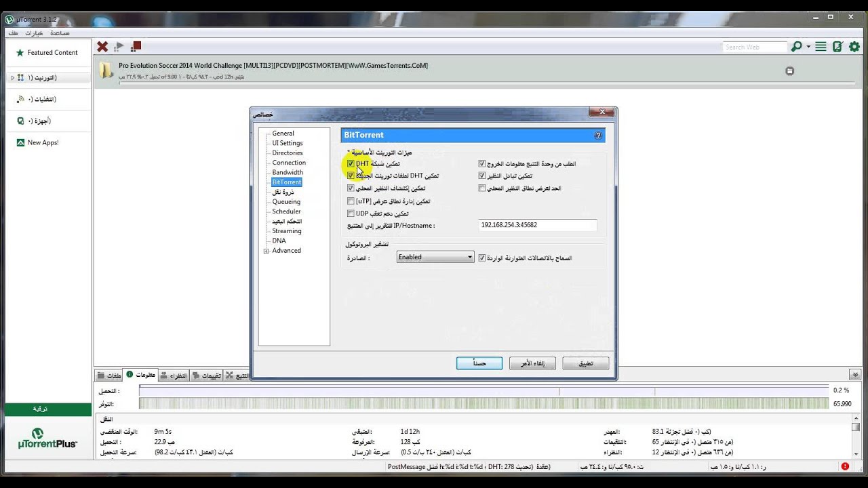Viewport: 868px width, 488px height.
Task: Click the Torrents arrows icon in sidebar
Action: coord(21,77)
